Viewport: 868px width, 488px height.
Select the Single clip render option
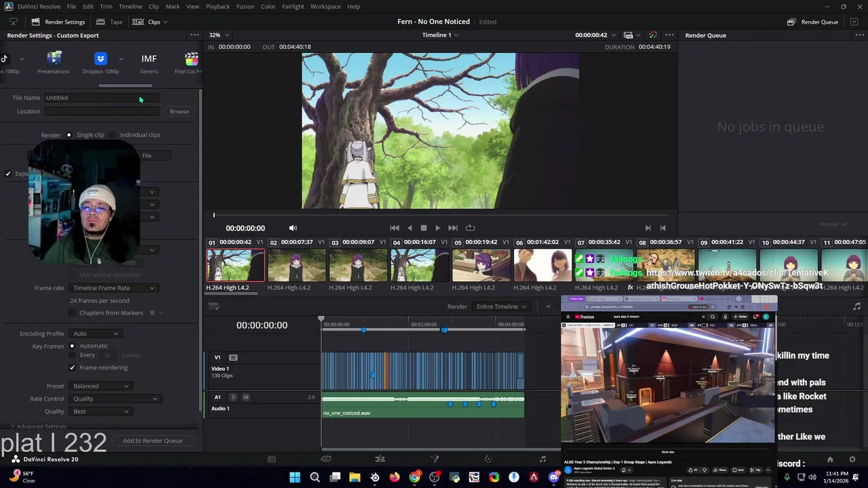(68, 135)
